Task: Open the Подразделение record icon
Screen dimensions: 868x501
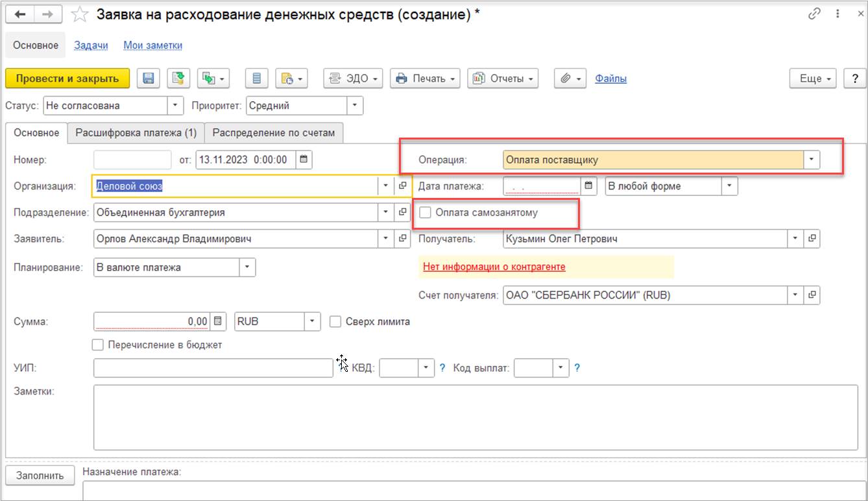Action: click(x=403, y=212)
